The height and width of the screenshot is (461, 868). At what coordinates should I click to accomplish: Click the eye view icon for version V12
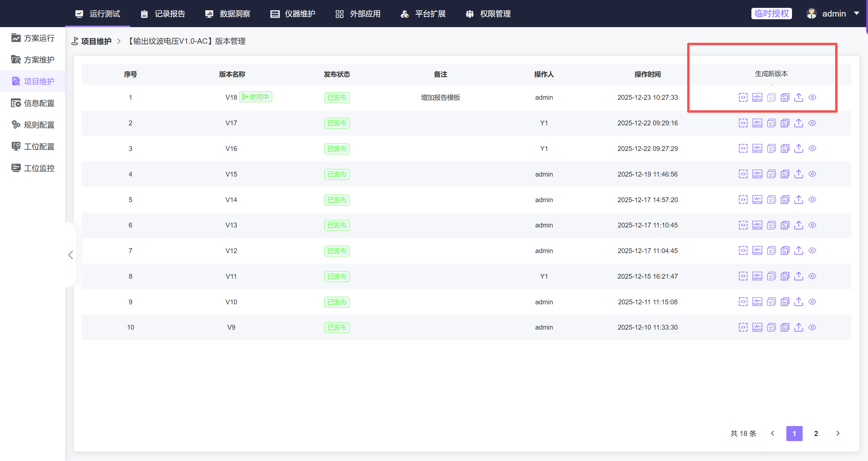[x=813, y=251]
